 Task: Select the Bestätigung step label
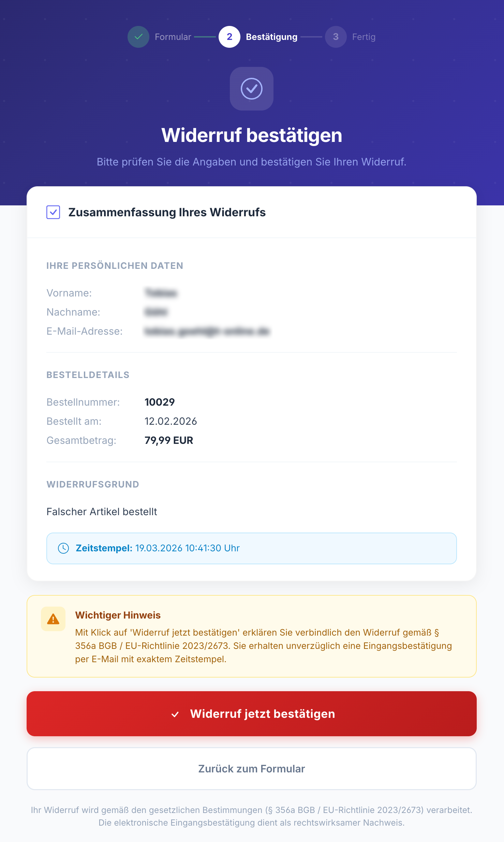click(x=271, y=37)
